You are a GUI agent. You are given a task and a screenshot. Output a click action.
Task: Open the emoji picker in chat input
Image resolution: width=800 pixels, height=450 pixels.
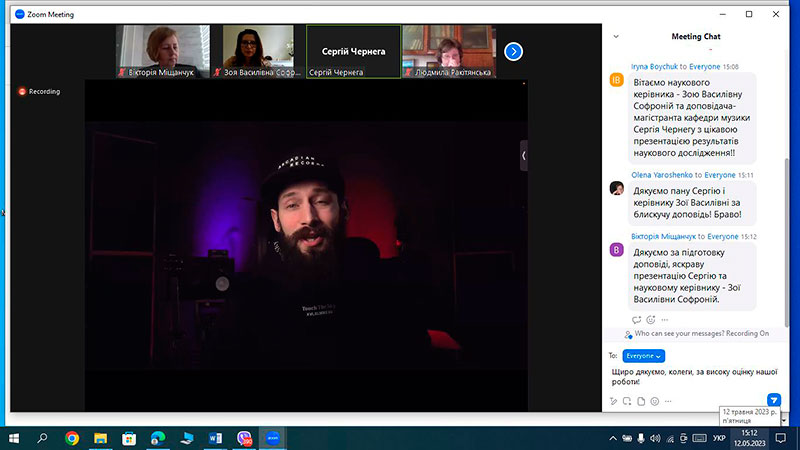click(x=655, y=402)
